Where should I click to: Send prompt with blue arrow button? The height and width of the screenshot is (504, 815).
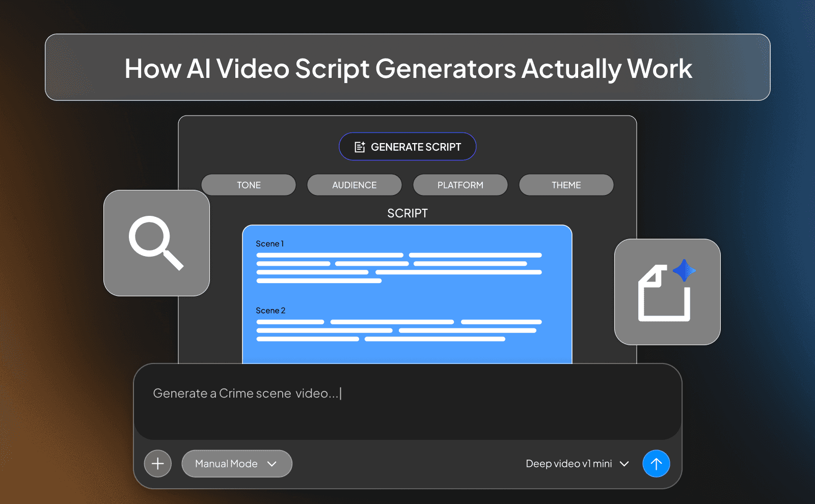(x=656, y=464)
